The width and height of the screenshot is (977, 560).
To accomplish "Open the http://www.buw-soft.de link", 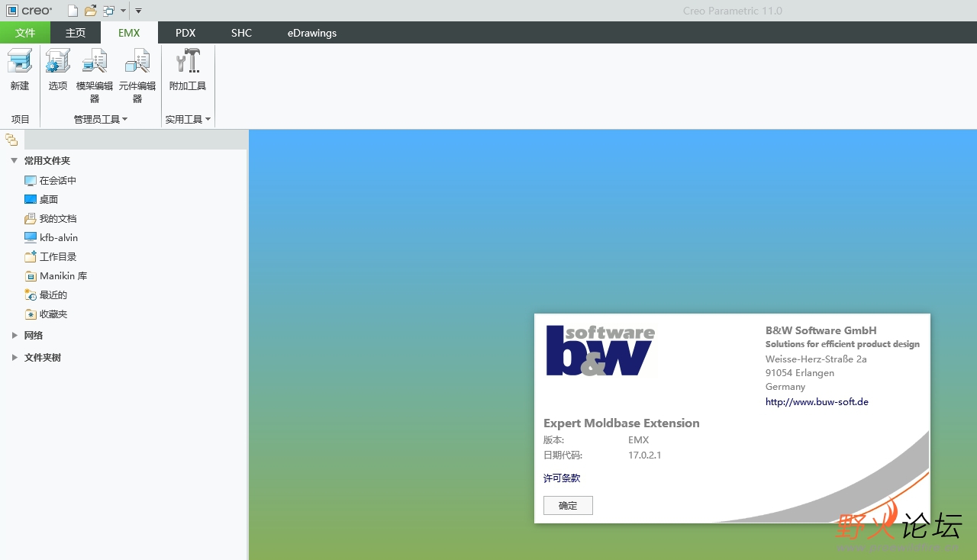I will [817, 402].
